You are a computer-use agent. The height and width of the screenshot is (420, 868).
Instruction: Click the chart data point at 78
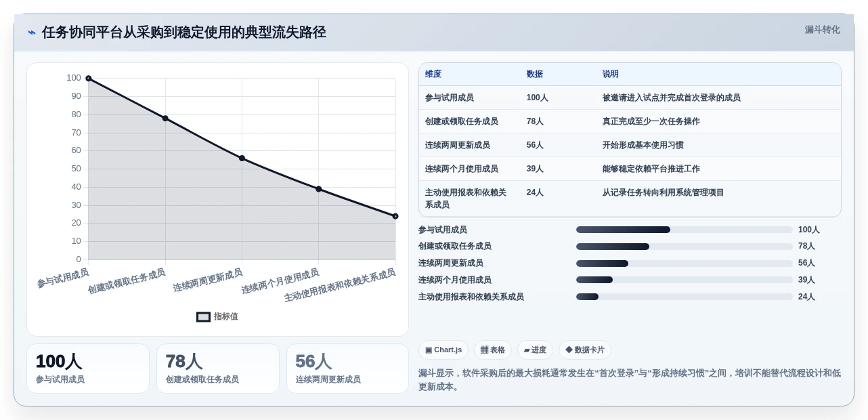pos(165,119)
